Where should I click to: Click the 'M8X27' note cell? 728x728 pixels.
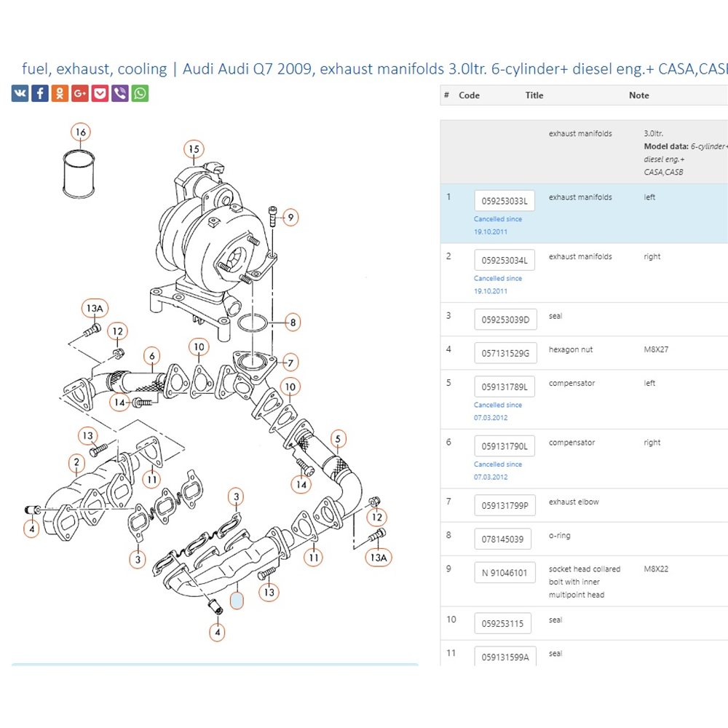tap(656, 349)
